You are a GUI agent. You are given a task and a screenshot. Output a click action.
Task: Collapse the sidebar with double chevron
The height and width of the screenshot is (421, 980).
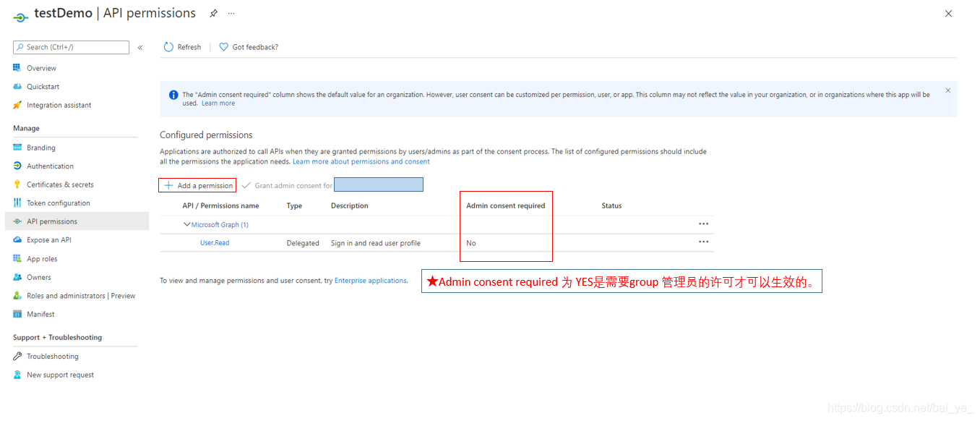click(x=140, y=48)
